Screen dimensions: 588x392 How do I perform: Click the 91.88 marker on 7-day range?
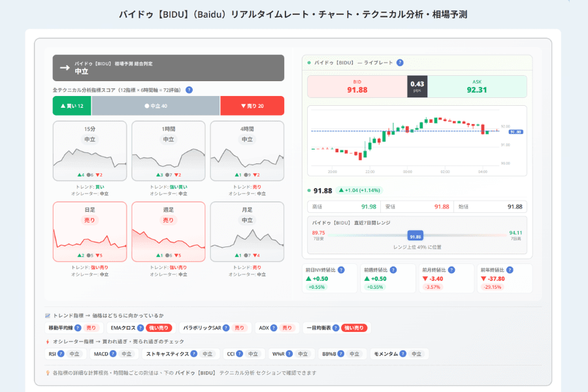415,237
